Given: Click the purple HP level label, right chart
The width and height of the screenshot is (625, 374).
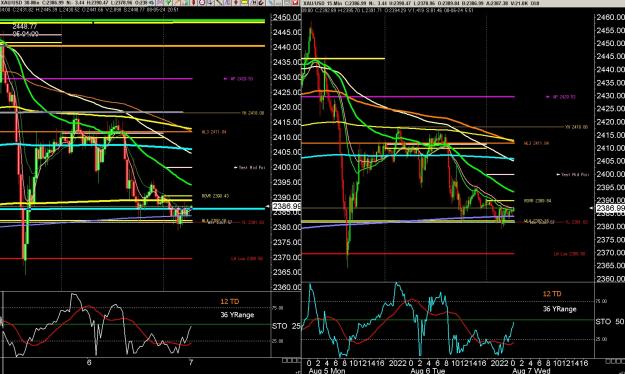Looking at the screenshot, I should point(561,96).
